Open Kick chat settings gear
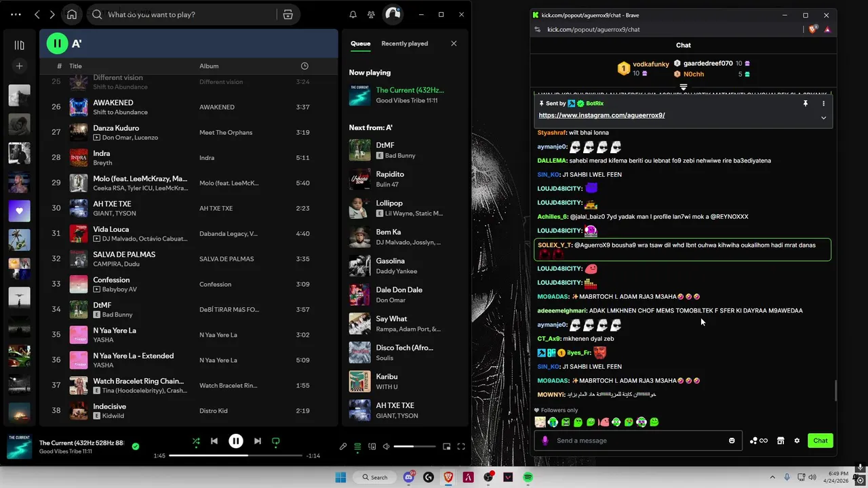868x488 pixels. pos(797,441)
